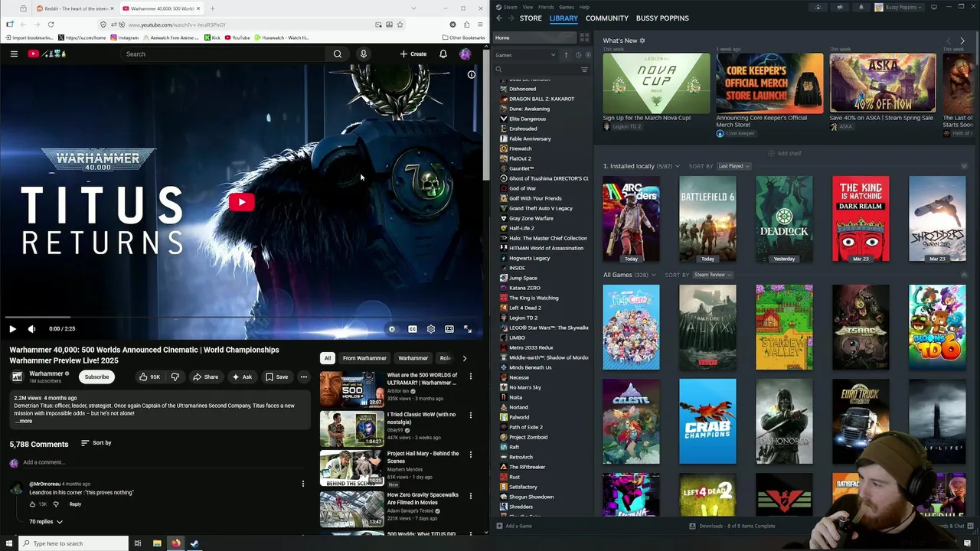This screenshot has width=980, height=551.
Task: Switch Steam to Big Picture mode
Action: tap(933, 7)
